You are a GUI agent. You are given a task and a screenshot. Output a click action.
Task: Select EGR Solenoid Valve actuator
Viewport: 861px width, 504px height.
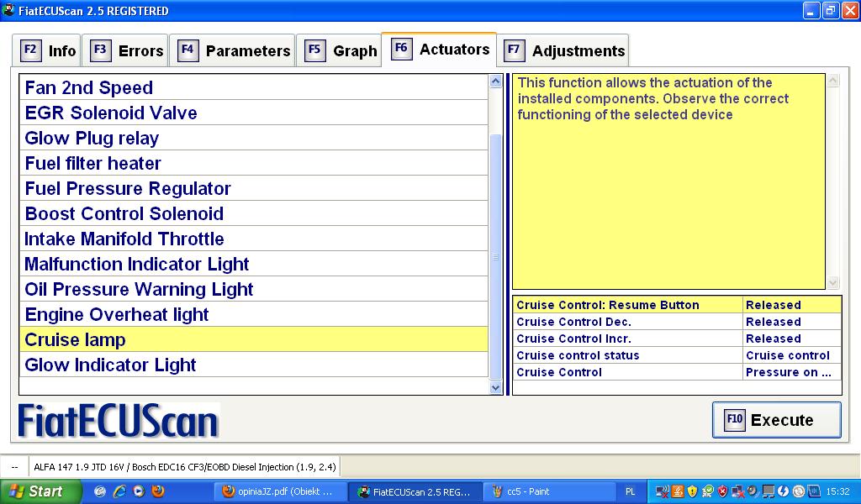[x=254, y=113]
